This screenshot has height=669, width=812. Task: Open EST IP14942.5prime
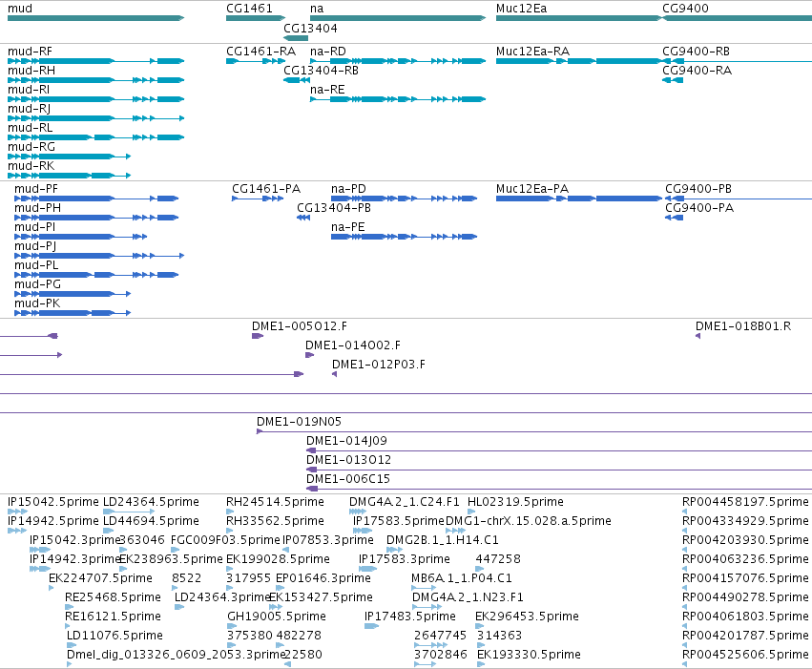(17, 531)
